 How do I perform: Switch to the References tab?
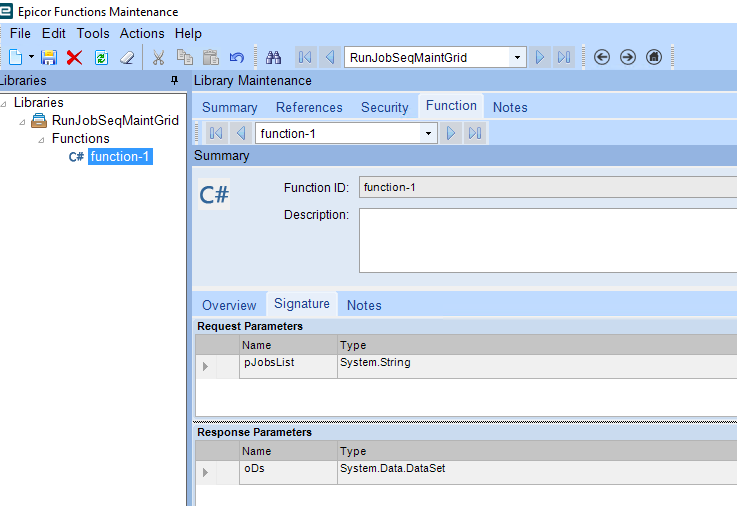(309, 107)
